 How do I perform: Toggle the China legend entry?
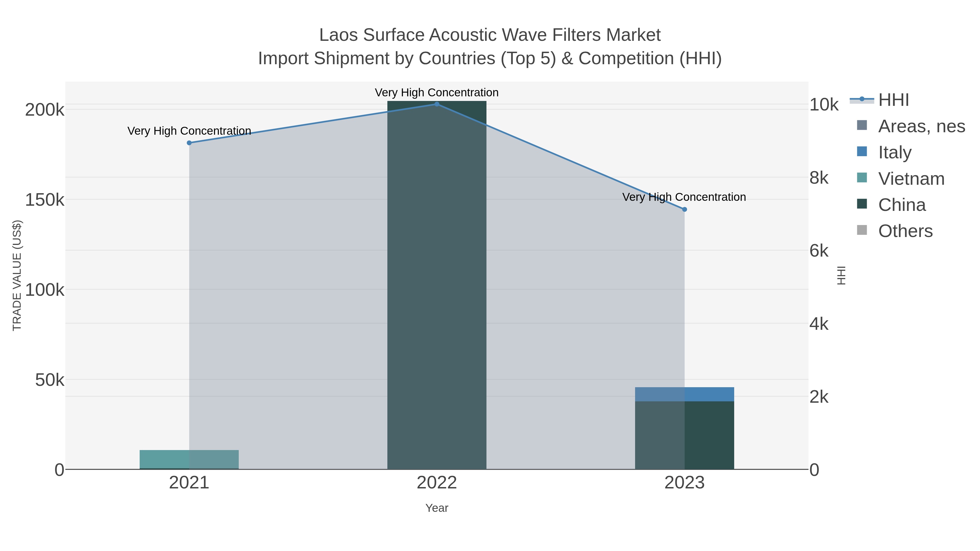(x=891, y=205)
